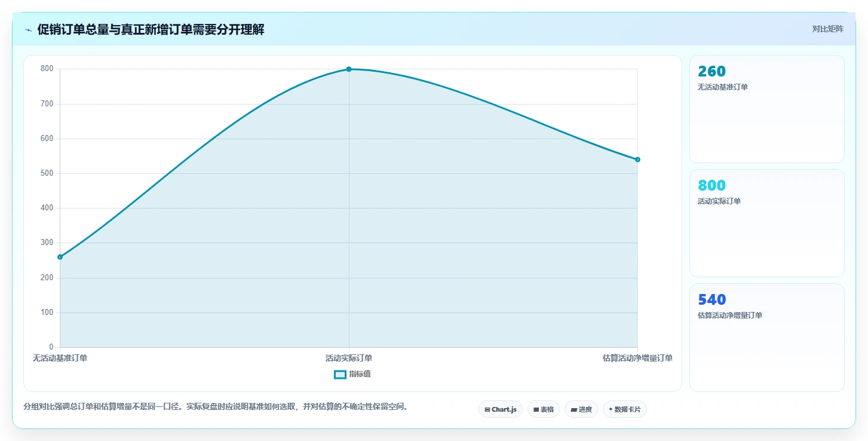Open the card showing 800
868x441 pixels.
click(x=767, y=223)
